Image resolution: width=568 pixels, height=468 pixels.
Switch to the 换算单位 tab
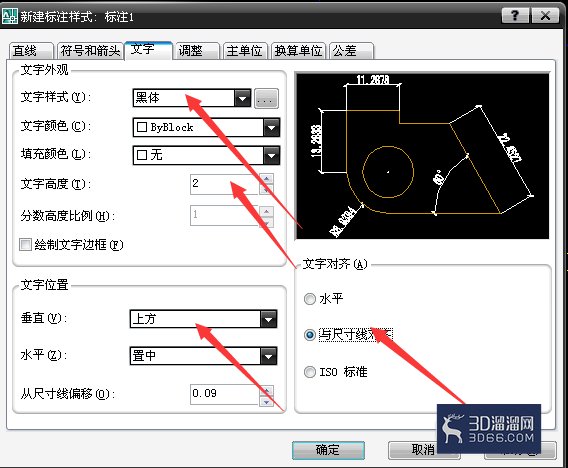pos(298,51)
